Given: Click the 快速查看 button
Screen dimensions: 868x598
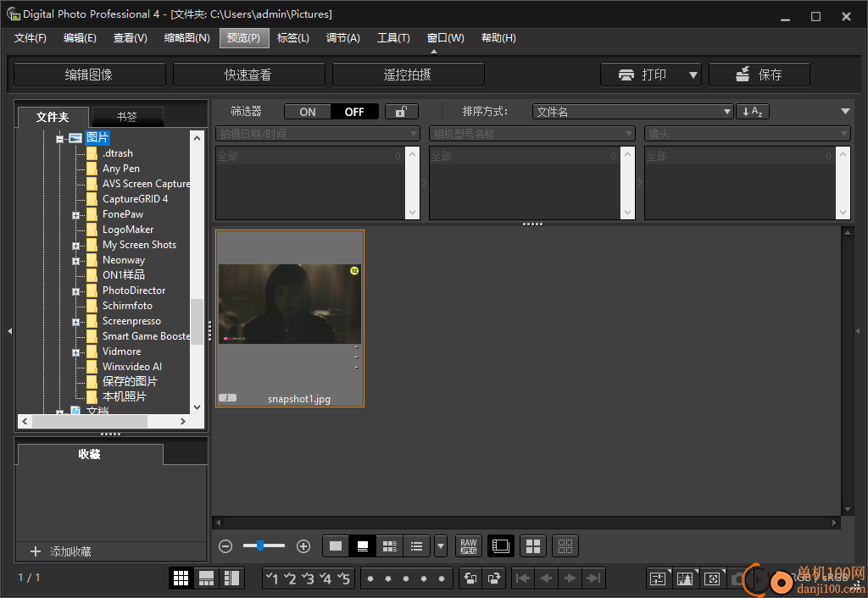Looking at the screenshot, I should 248,75.
